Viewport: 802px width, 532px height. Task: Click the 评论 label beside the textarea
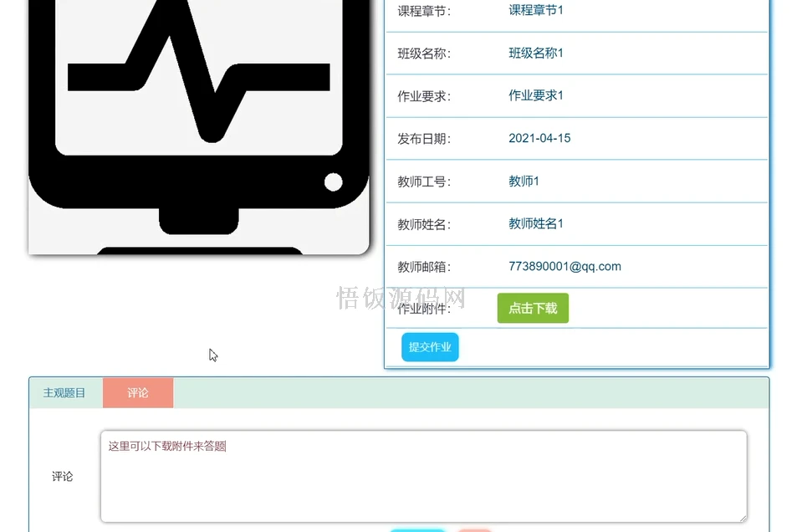[62, 475]
